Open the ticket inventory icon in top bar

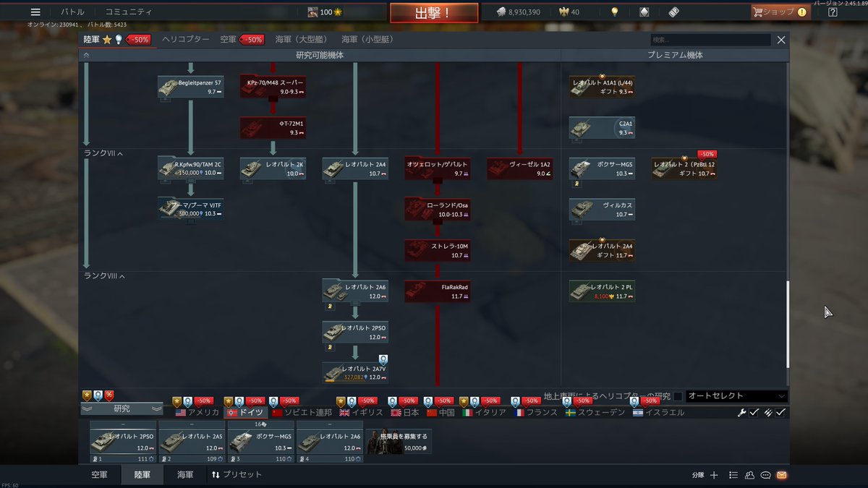click(673, 12)
